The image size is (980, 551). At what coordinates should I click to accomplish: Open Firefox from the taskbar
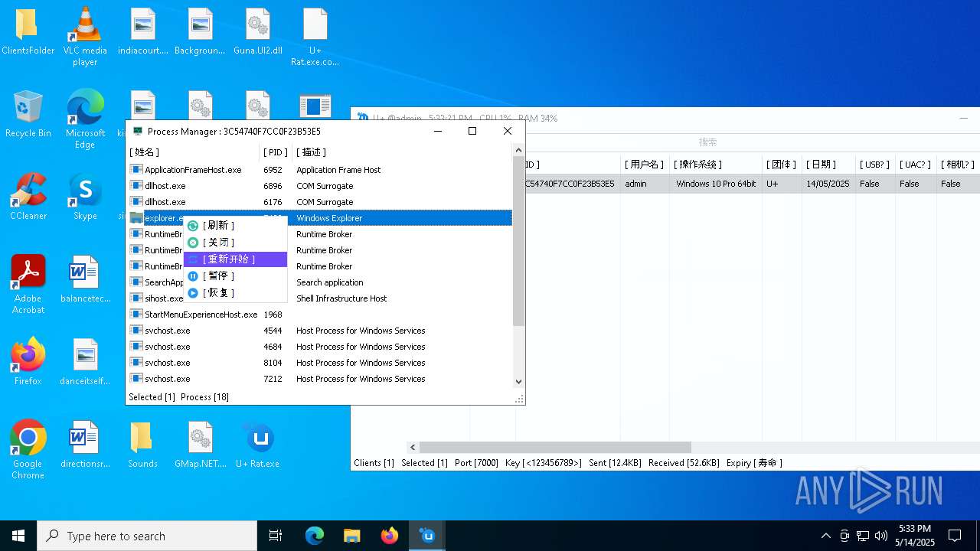point(390,536)
